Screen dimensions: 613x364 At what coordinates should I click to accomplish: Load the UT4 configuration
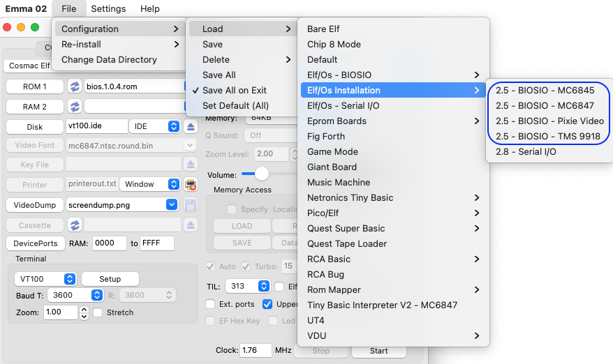393,320
